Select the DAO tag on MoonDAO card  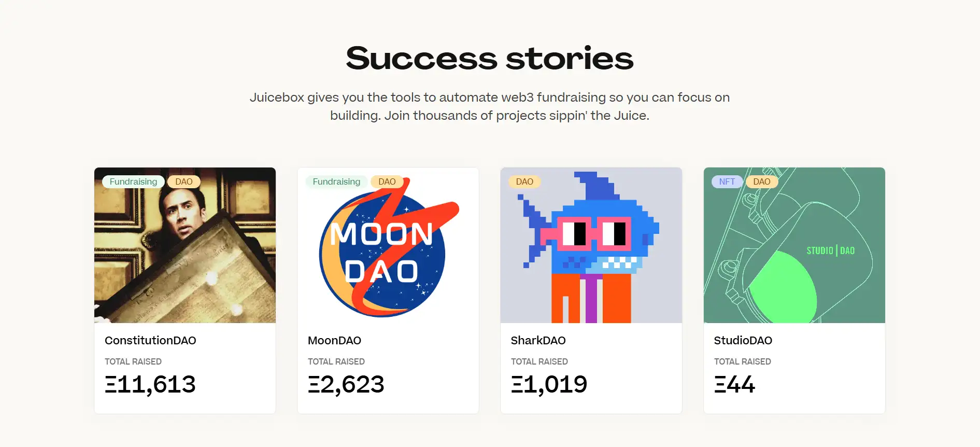[x=387, y=181]
